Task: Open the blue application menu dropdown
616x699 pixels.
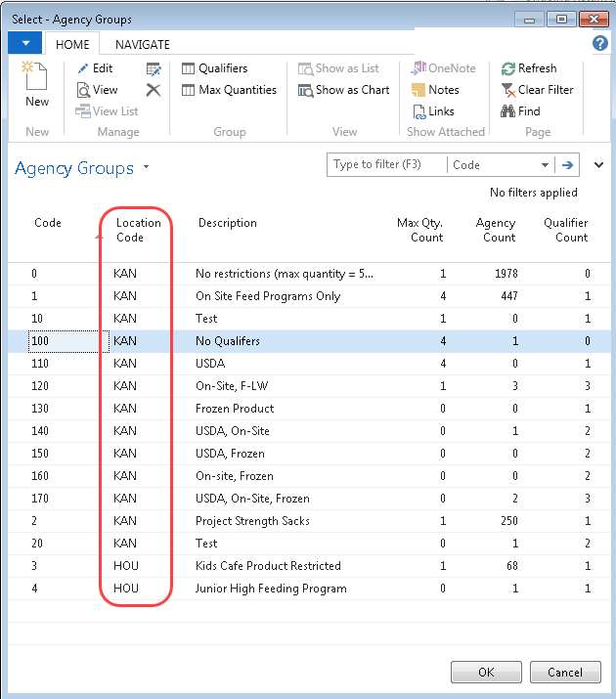Action: coord(24,44)
